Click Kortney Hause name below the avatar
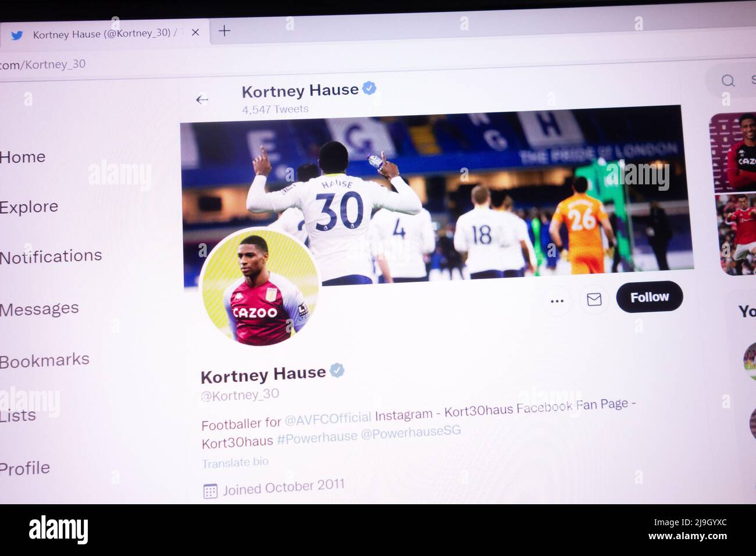 pos(263,375)
